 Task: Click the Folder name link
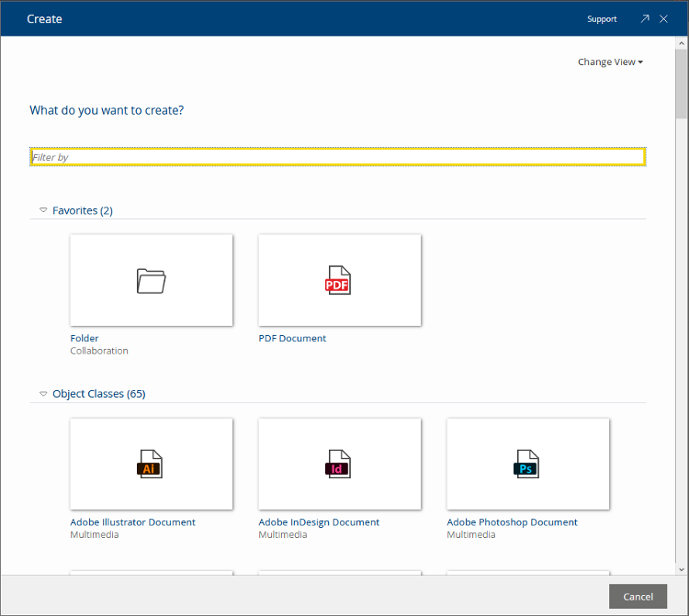tap(84, 338)
